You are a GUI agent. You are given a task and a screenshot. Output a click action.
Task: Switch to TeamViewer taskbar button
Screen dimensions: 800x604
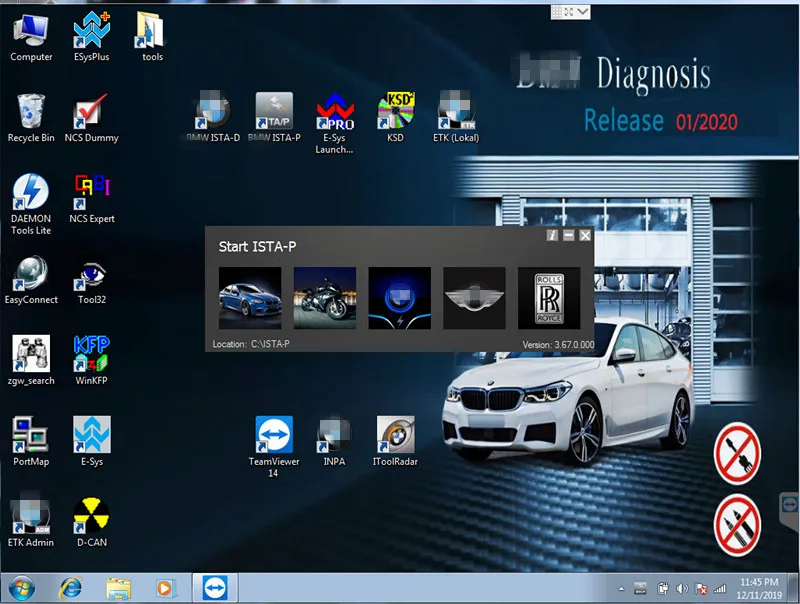pyautogui.click(x=215, y=588)
